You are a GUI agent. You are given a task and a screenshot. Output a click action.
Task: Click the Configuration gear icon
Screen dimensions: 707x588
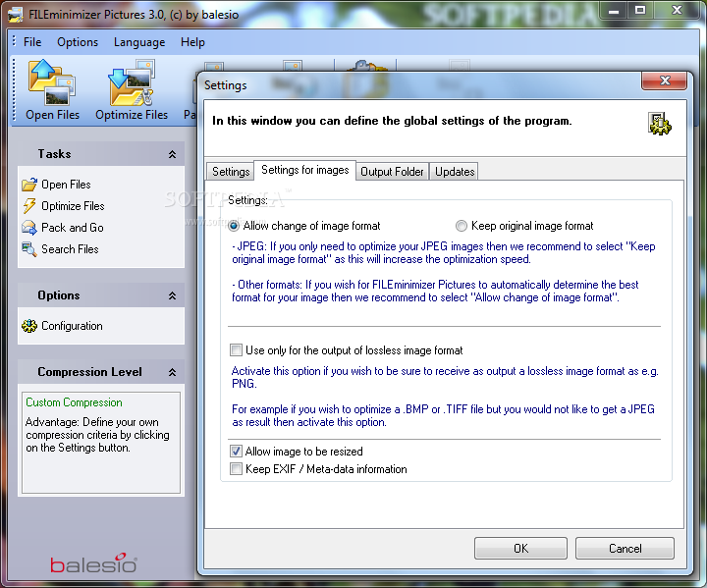29,326
